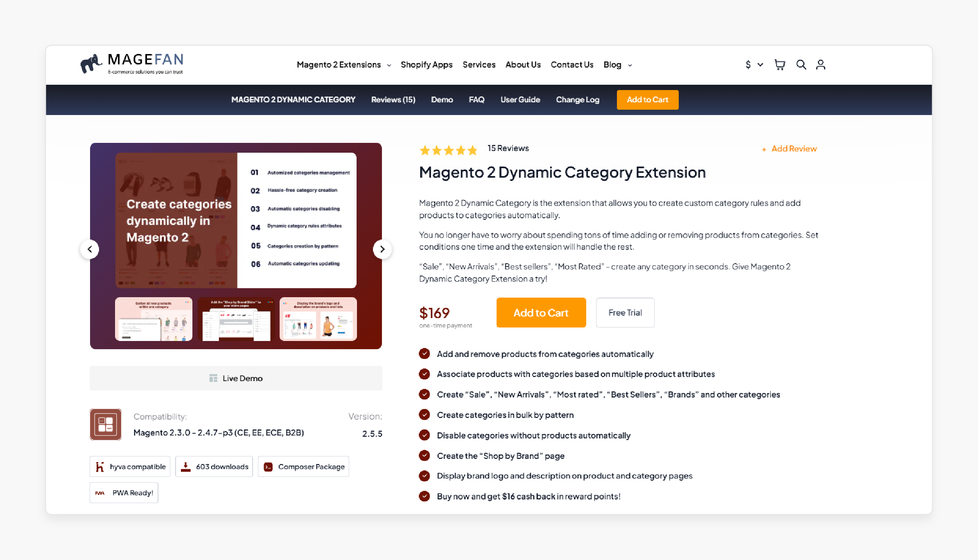Click the five-star rating icons
The image size is (978, 560).
click(x=449, y=150)
